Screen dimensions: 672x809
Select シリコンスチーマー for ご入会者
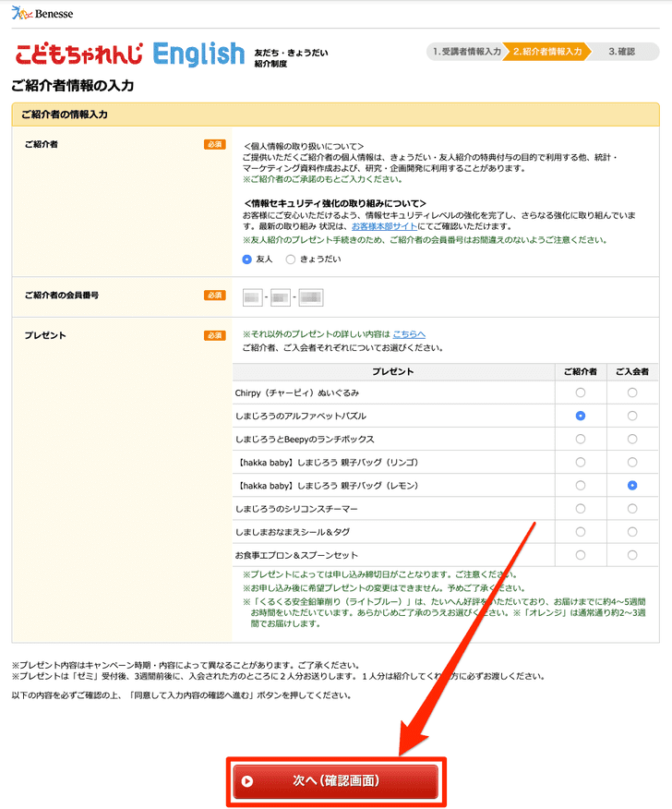point(632,509)
